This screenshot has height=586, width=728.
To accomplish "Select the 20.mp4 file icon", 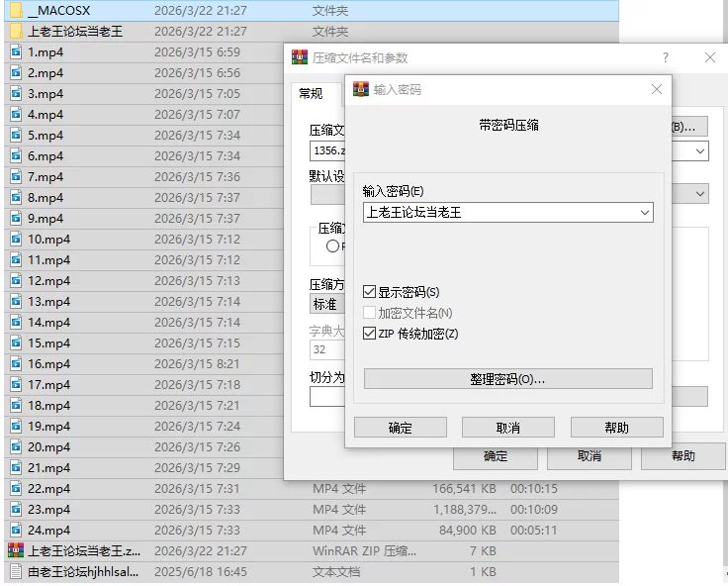I will pos(16,447).
